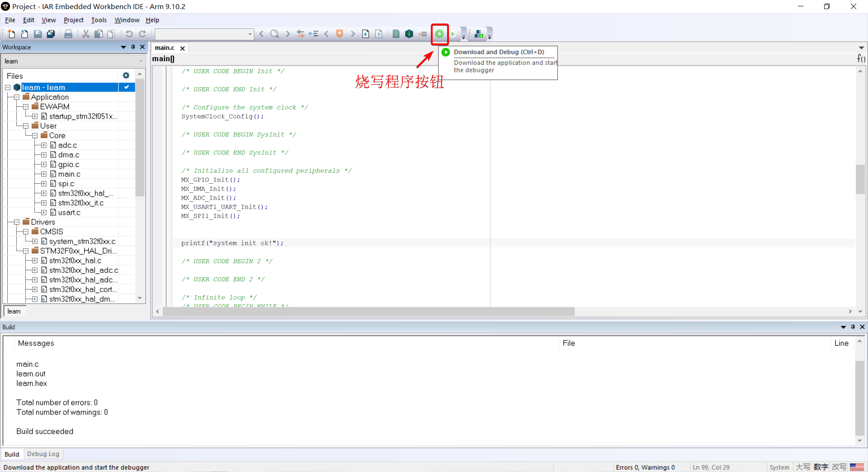Click the Find magnifier icon

click(274, 34)
